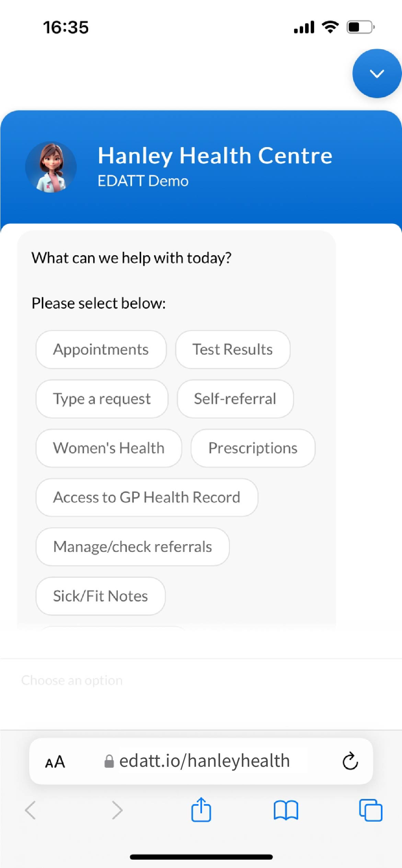Viewport: 402px width, 868px height.
Task: Expand the Type a request option
Action: 102,399
